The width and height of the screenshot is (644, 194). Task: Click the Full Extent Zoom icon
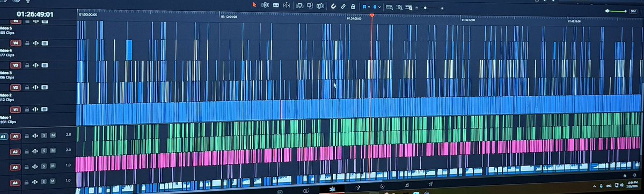tap(390, 7)
